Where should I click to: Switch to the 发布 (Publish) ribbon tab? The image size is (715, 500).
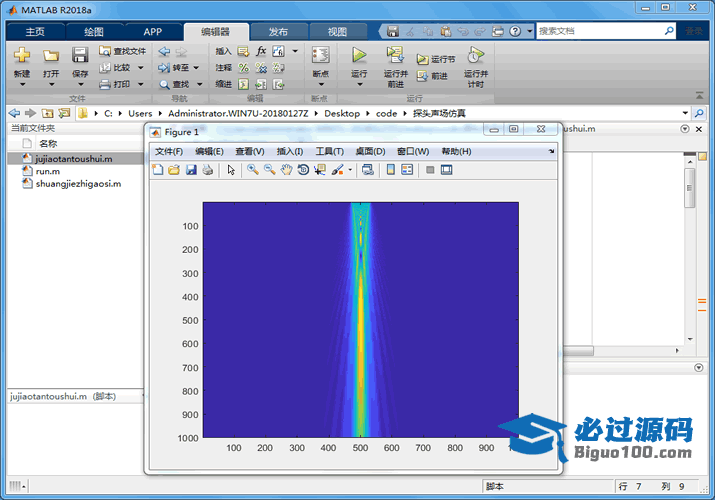[x=278, y=31]
